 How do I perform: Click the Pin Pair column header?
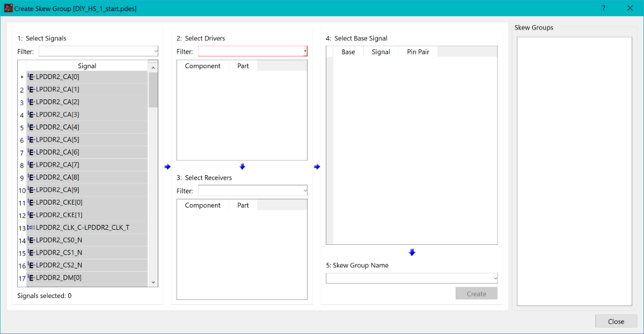pyautogui.click(x=418, y=52)
